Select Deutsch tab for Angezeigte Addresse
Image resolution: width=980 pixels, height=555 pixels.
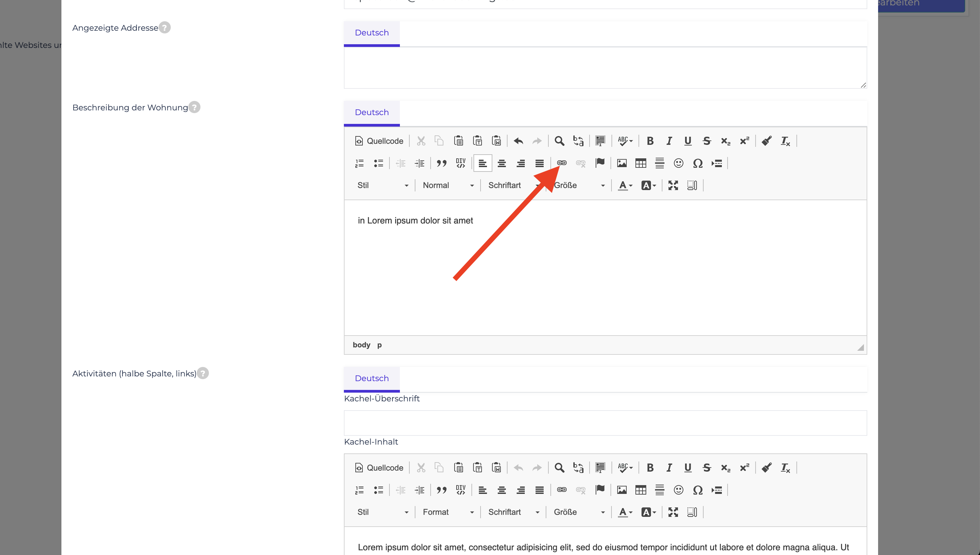point(372,33)
